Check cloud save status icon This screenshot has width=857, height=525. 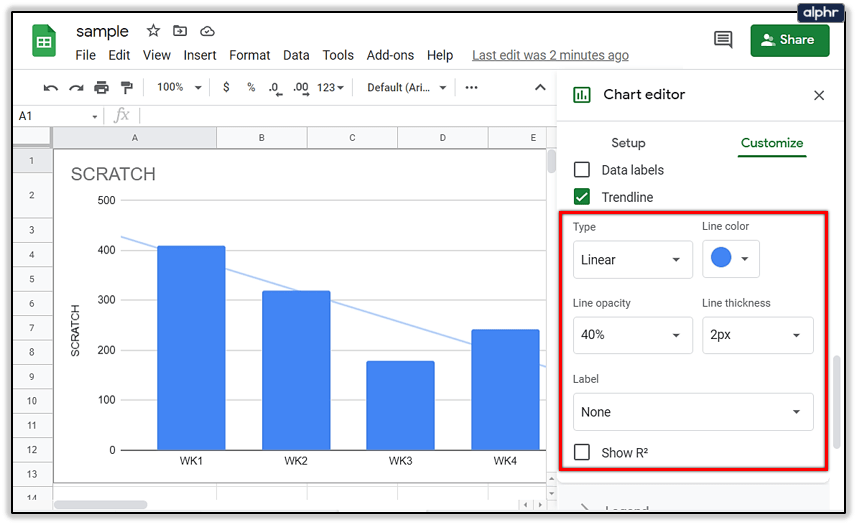207,32
